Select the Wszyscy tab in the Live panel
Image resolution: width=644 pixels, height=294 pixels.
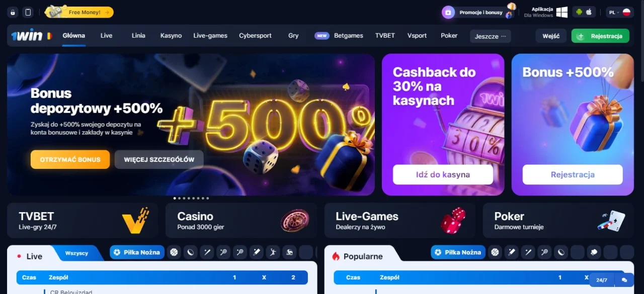(x=76, y=253)
